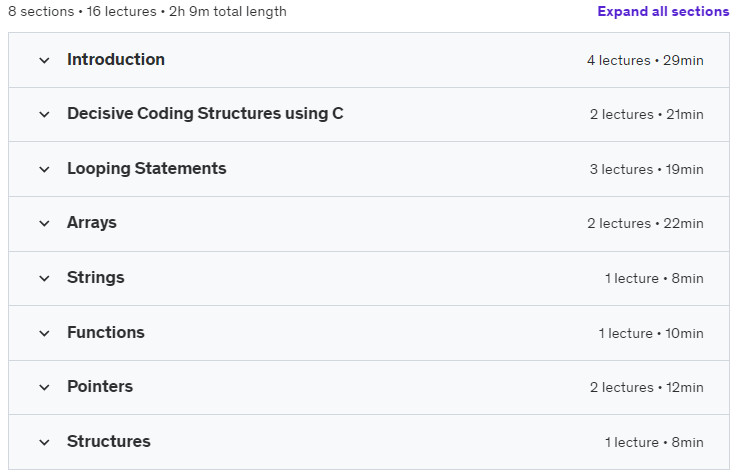This screenshot has height=474, width=742.
Task: Expand the Functions section chevron
Action: [x=44, y=333]
